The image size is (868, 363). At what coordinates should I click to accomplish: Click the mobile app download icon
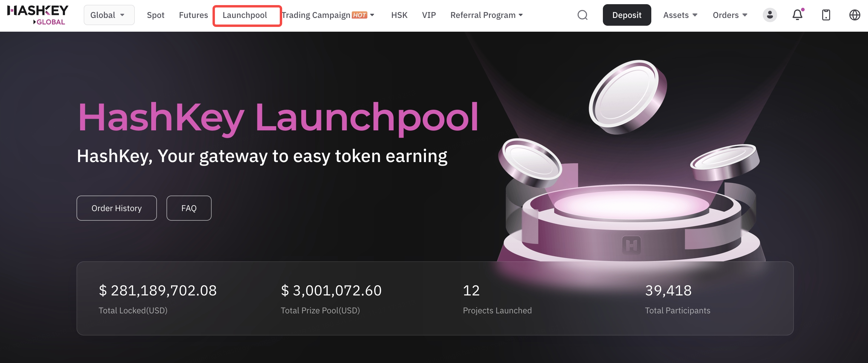[826, 15]
